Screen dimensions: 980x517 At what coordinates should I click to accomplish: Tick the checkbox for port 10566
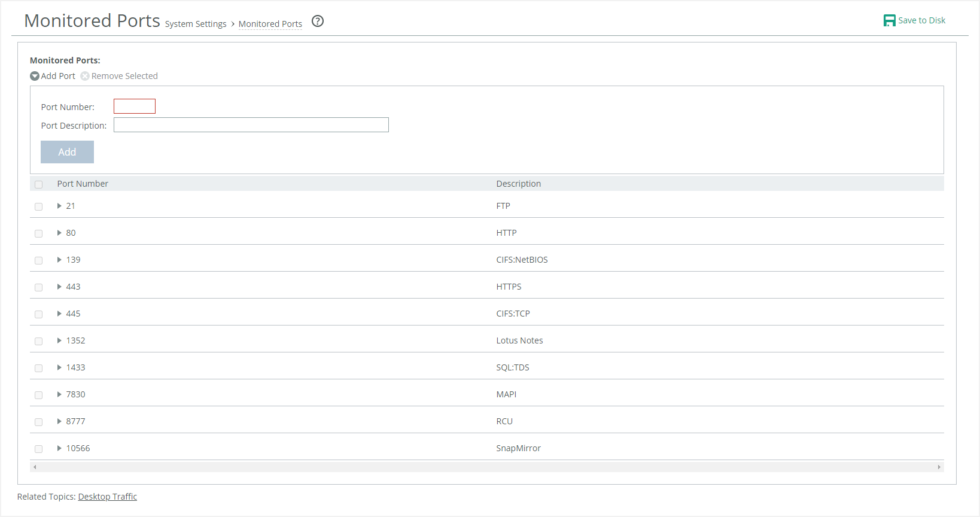(x=39, y=449)
